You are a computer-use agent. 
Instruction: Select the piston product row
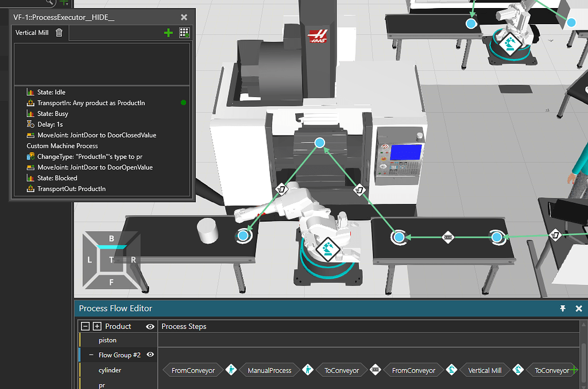click(118, 340)
